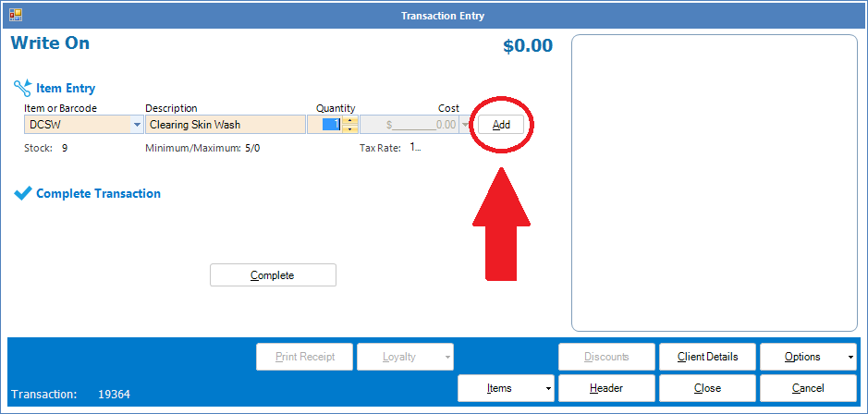Screen dimensions: 868x414
Task: Click the Item Entry section icon
Action: (22, 89)
